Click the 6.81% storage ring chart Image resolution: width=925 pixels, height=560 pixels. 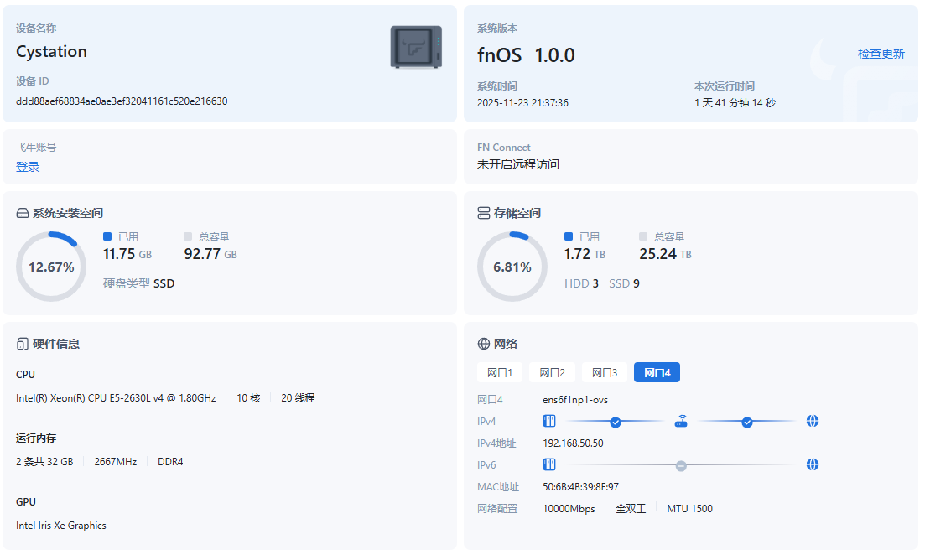[x=512, y=267]
